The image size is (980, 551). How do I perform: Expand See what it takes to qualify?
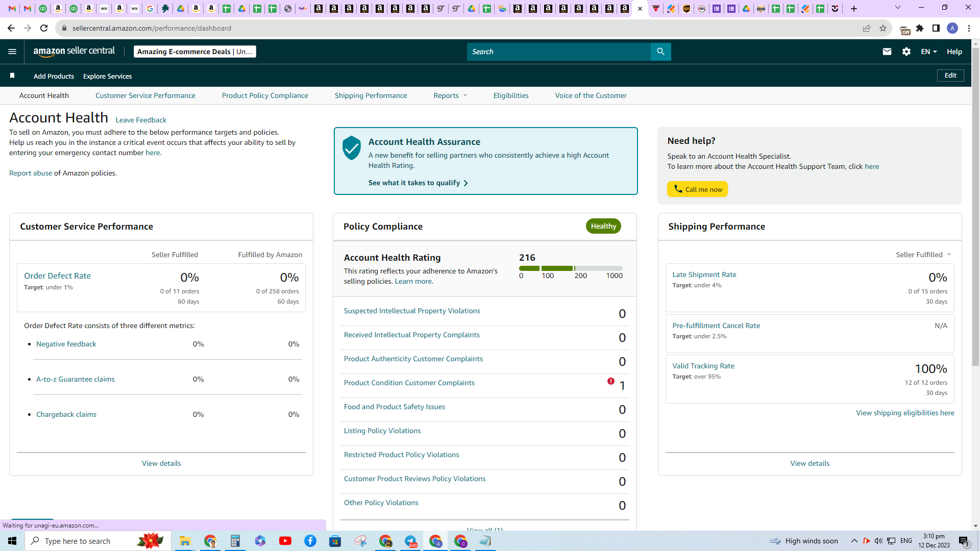pyautogui.click(x=418, y=183)
